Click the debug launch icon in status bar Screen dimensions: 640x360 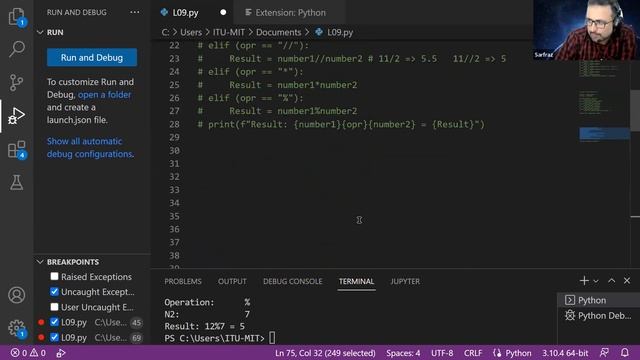[x=61, y=353]
